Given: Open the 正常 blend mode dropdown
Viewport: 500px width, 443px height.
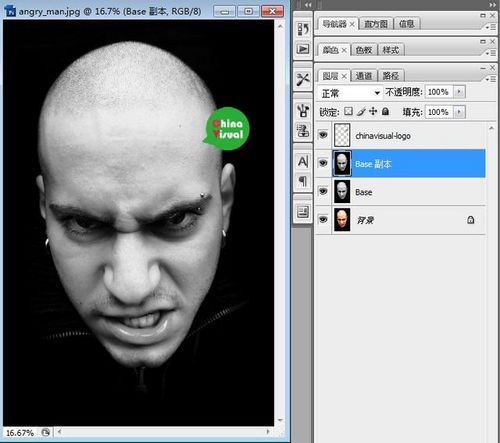Looking at the screenshot, I should tap(350, 93).
